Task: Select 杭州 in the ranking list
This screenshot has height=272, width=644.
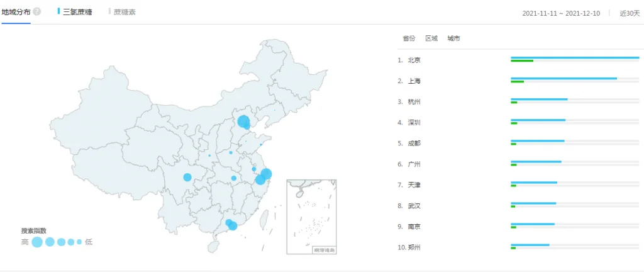Action: [414, 102]
